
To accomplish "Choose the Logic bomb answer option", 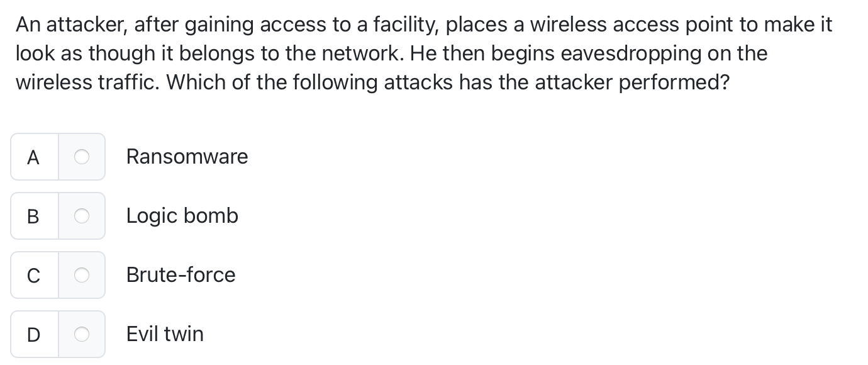I will coord(182,216).
